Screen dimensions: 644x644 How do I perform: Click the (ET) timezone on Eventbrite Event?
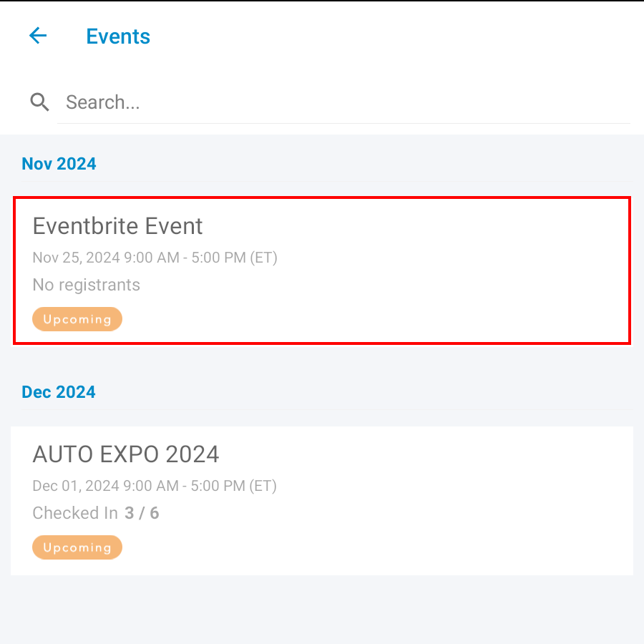click(262, 258)
